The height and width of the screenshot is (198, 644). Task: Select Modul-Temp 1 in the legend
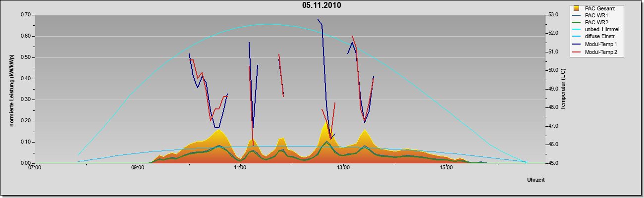click(596, 45)
